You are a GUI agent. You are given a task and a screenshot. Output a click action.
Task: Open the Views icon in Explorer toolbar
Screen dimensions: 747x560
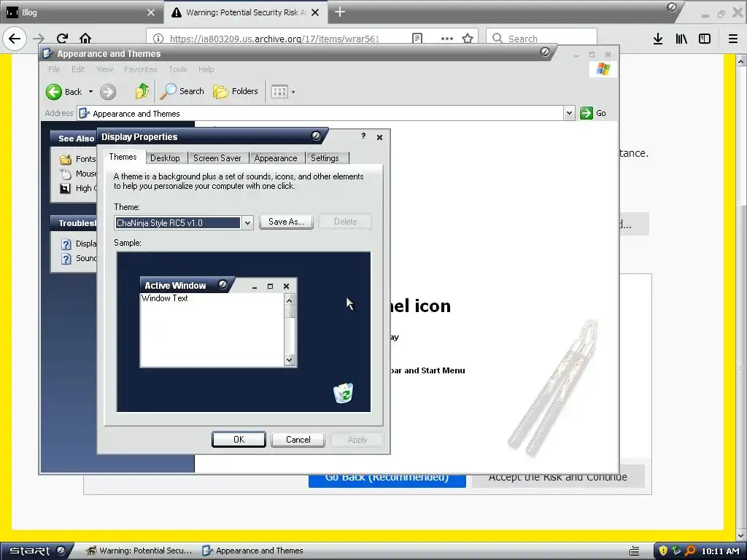(x=279, y=91)
